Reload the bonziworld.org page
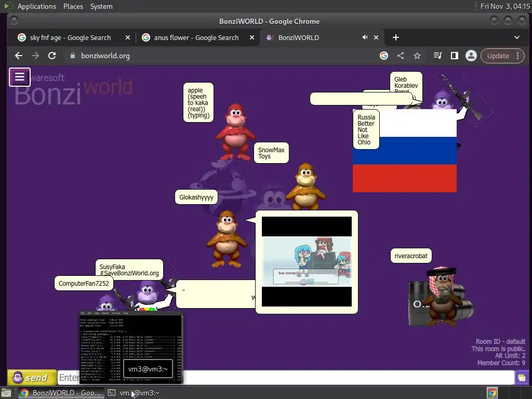 pos(52,56)
